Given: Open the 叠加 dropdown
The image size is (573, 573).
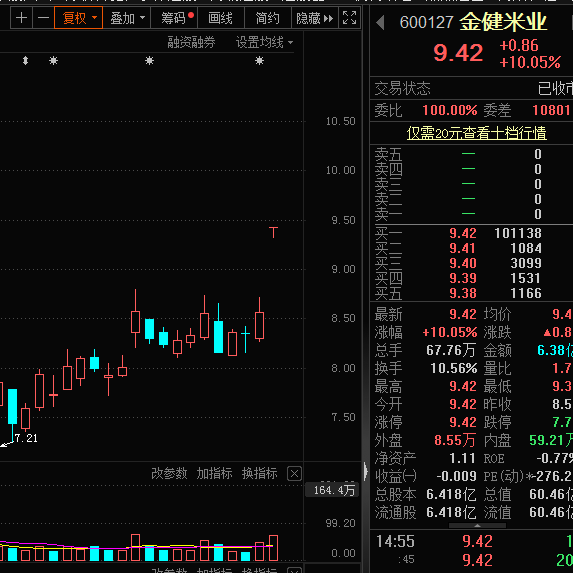Looking at the screenshot, I should (127, 18).
